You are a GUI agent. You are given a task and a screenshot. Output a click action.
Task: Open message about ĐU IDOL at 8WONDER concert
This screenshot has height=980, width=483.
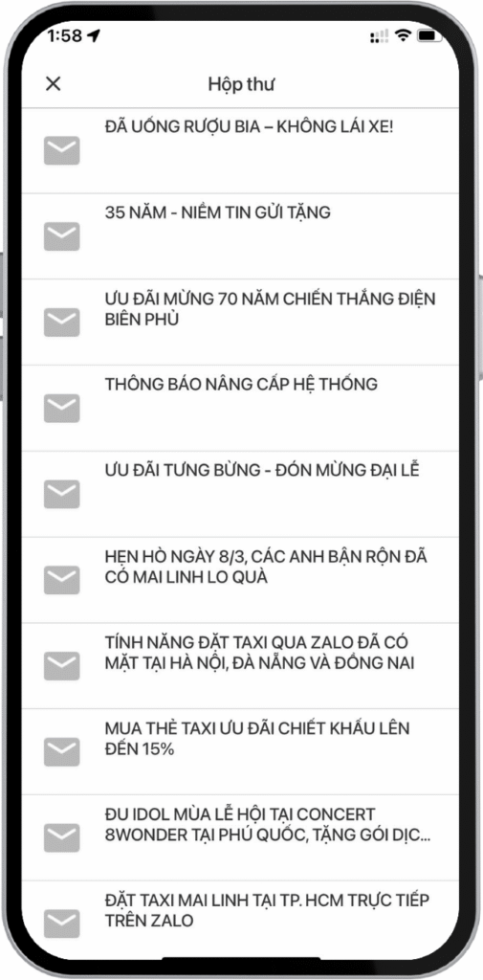(240, 837)
